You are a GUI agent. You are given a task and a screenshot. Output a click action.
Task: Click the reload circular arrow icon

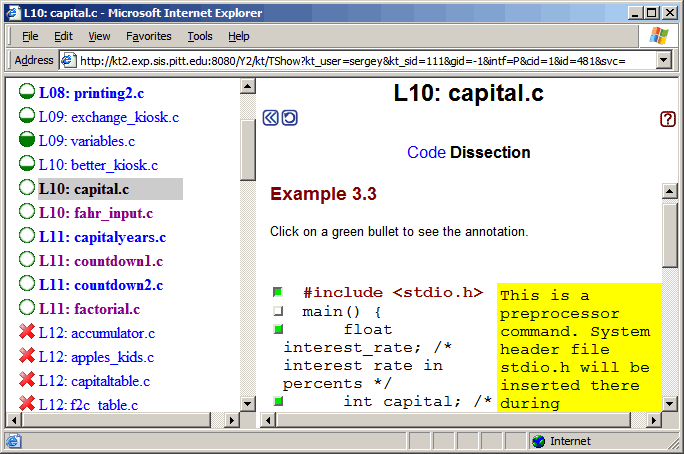[x=290, y=118]
